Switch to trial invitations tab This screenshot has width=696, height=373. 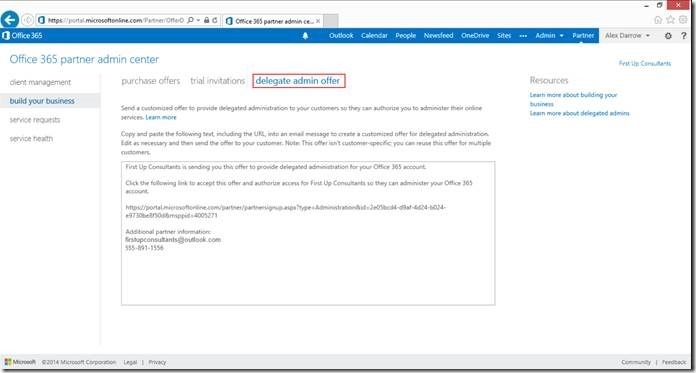point(218,81)
